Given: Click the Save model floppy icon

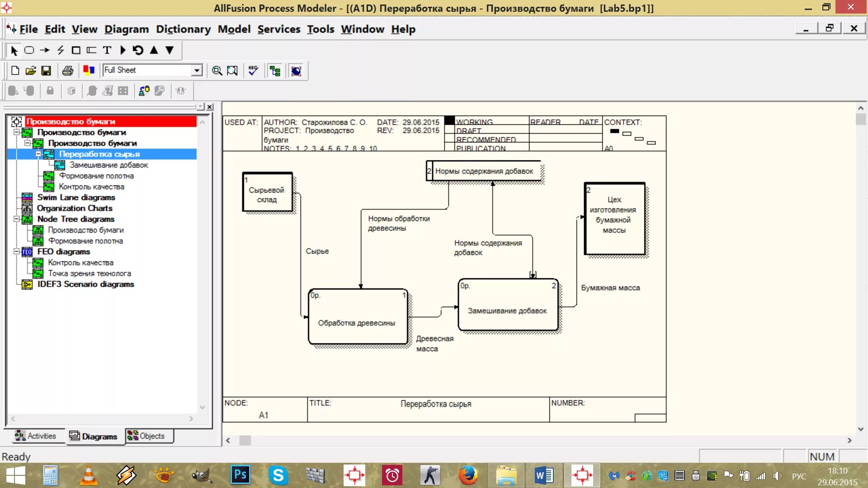Looking at the screenshot, I should [x=46, y=70].
